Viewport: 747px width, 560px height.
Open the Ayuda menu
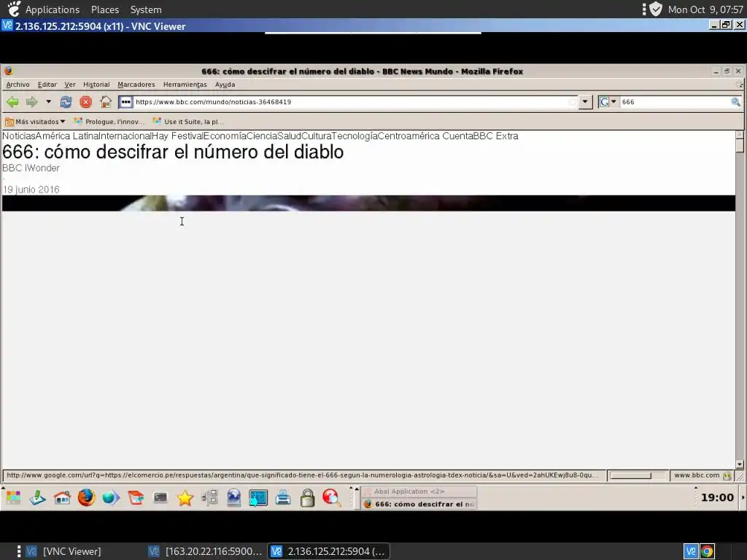click(x=225, y=85)
